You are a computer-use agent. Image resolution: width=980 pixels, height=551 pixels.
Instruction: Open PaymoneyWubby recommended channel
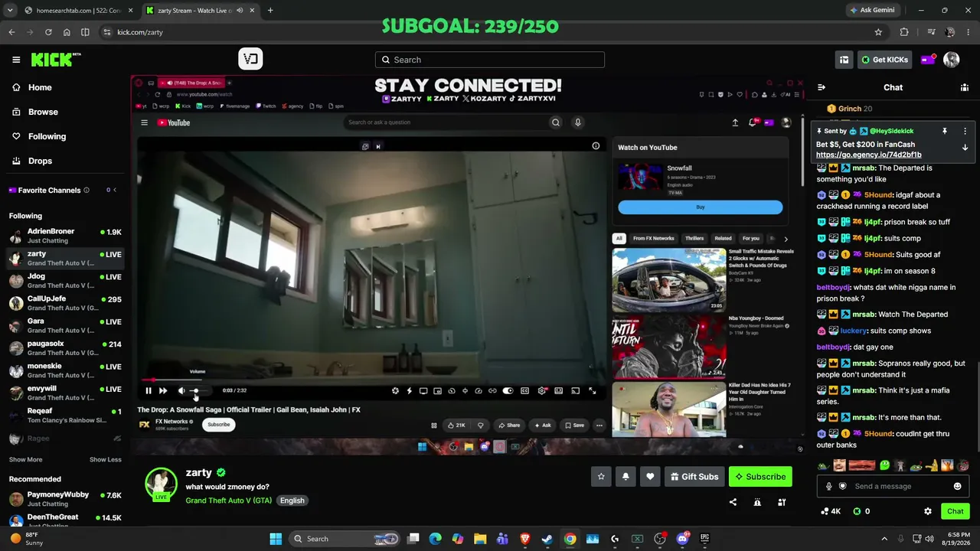click(x=65, y=499)
